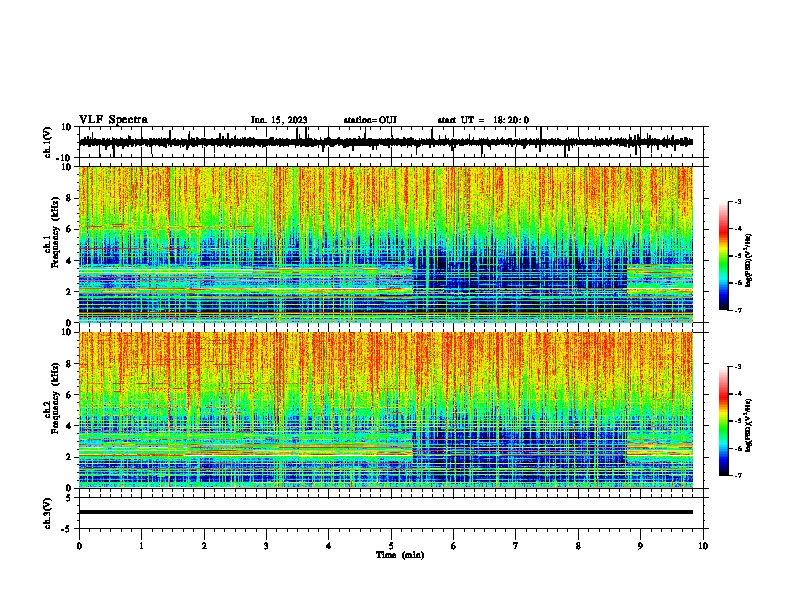Click the ch.1 colorbar log(PSD) unit label

748,261
